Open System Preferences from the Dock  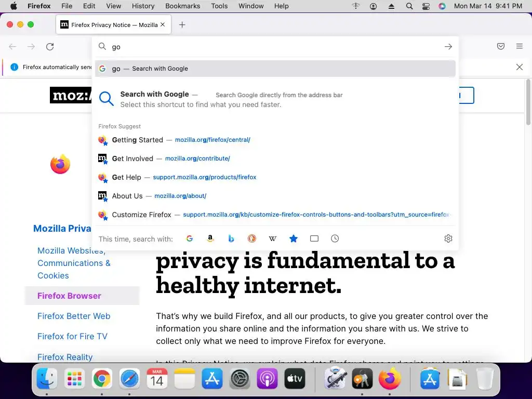240,378
